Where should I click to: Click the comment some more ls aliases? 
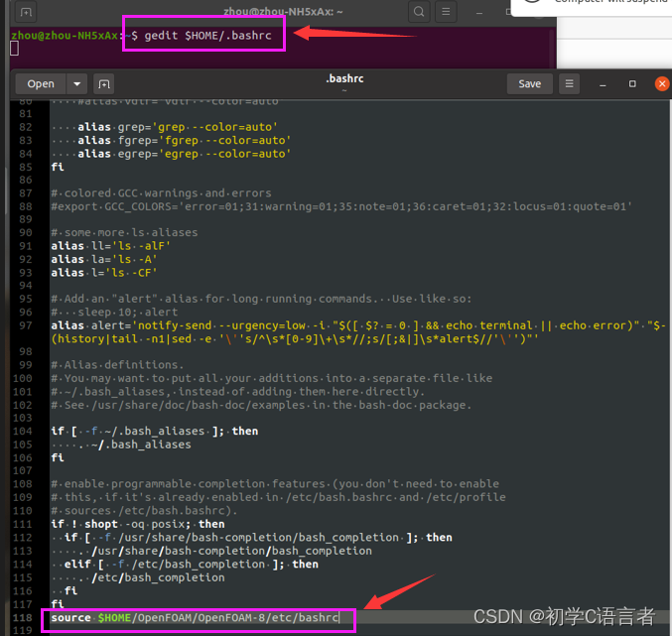(124, 232)
